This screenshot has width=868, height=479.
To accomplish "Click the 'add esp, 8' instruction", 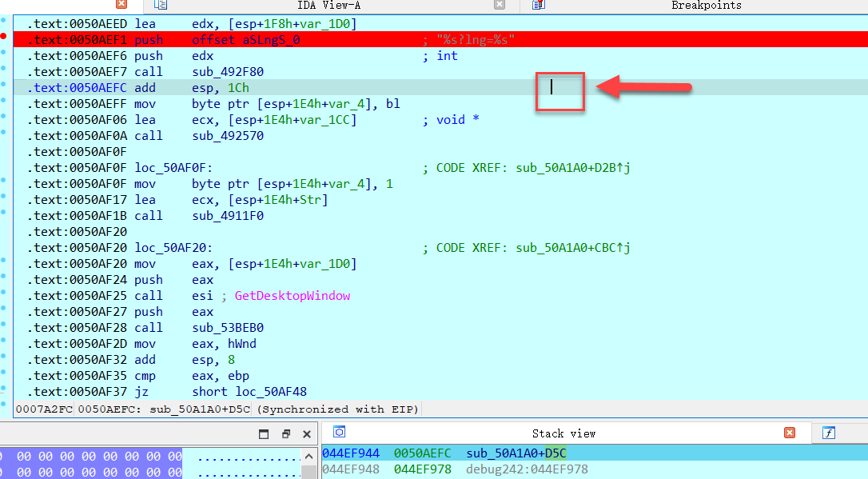I will click(185, 360).
